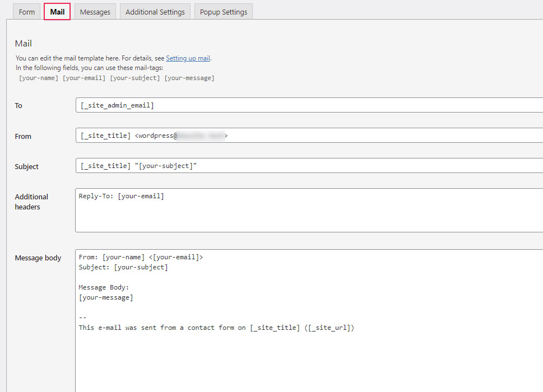The image size is (543, 392).
Task: Focus the From email field
Action: click(x=308, y=136)
